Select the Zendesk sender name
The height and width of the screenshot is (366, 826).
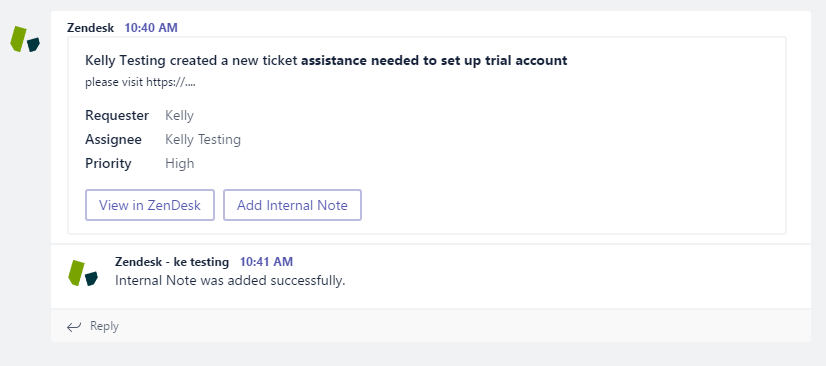pos(90,28)
